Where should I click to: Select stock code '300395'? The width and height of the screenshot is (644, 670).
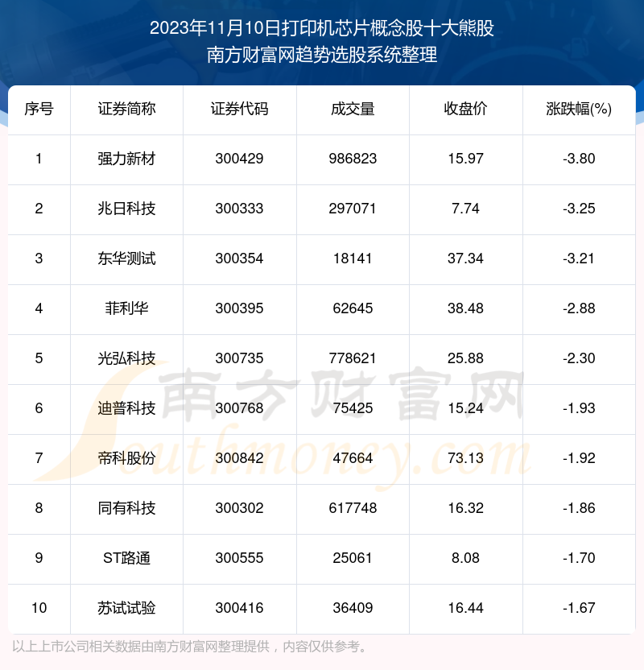pyautogui.click(x=239, y=309)
